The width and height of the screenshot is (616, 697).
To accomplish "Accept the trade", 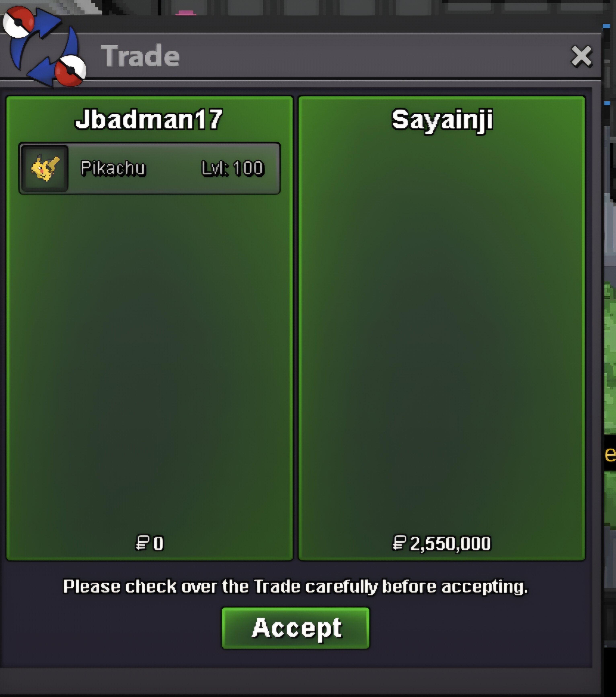I will 295,628.
